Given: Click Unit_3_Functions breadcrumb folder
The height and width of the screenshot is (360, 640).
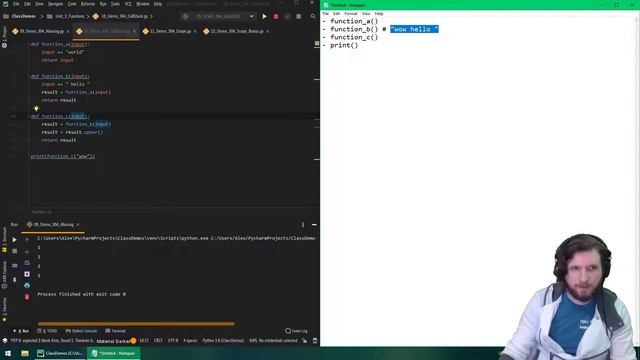Looking at the screenshot, I should tap(66, 16).
